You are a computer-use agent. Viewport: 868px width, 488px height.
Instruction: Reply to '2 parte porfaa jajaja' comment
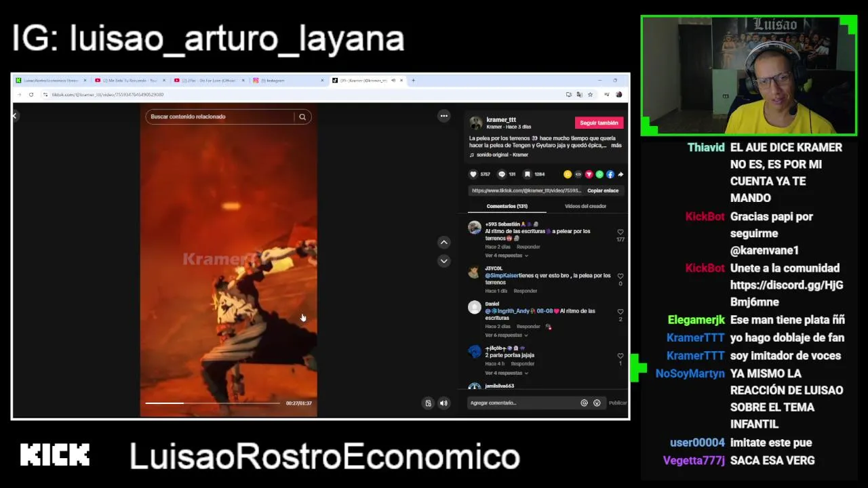coord(523,364)
